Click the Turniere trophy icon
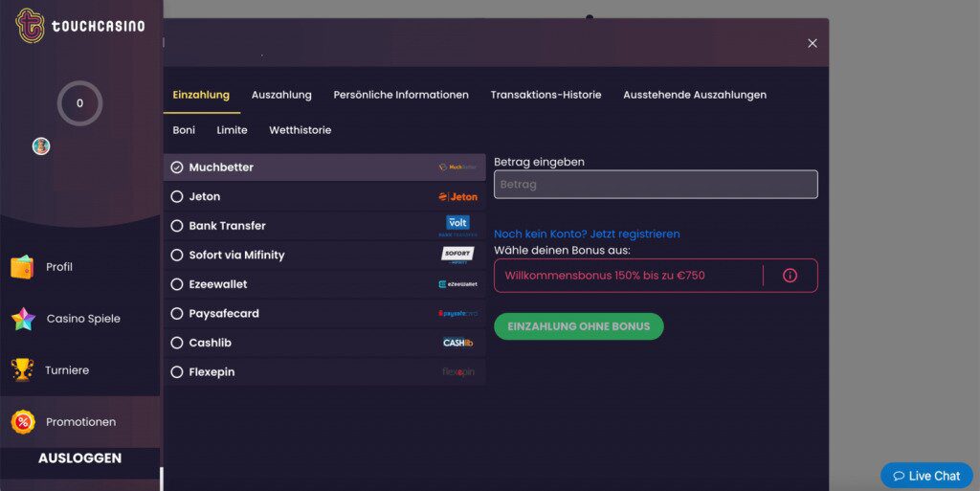Screen dimensions: 980x491 22,369
